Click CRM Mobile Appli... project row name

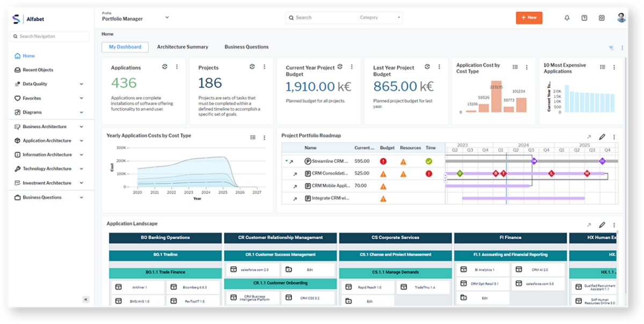click(330, 186)
